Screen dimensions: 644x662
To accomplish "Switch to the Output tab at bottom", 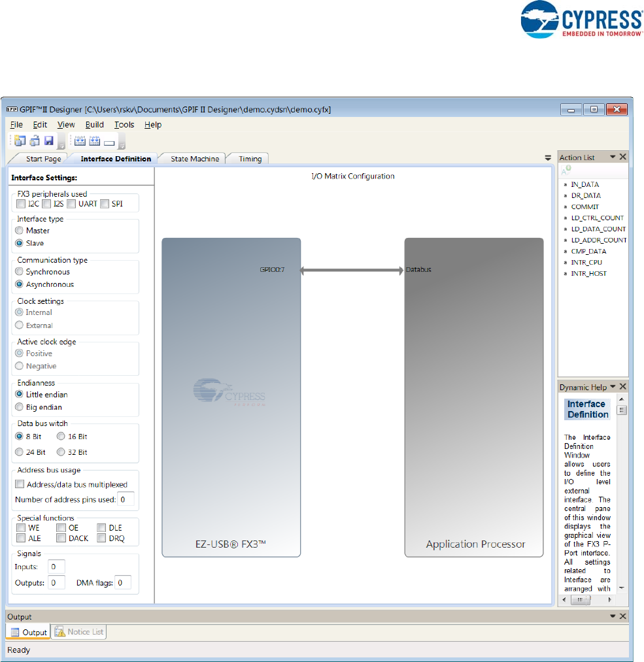I will (29, 632).
